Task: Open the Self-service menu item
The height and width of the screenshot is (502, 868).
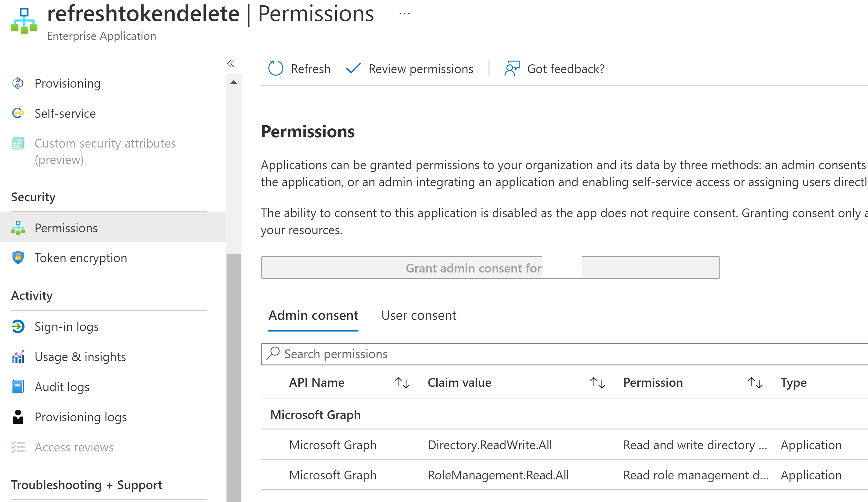Action: pos(65,113)
